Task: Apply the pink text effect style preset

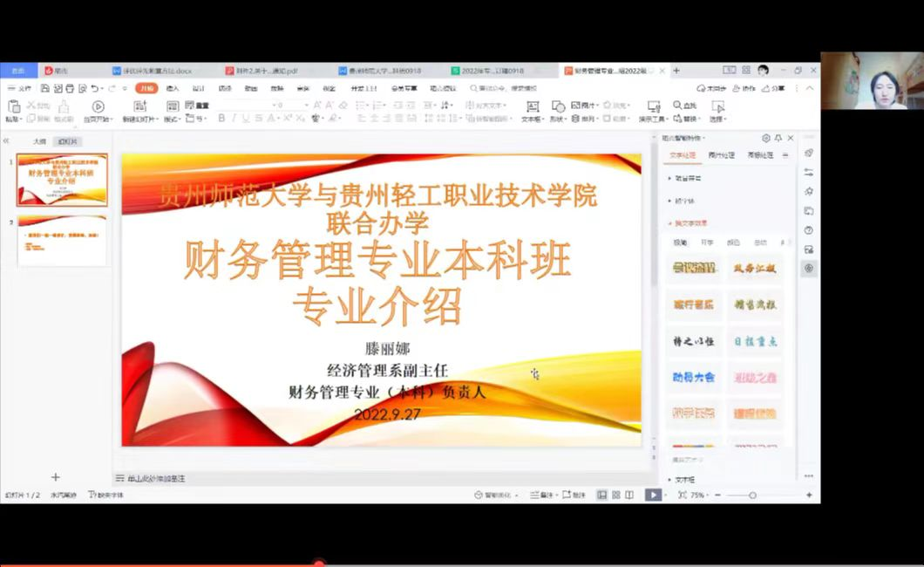Action: point(755,377)
